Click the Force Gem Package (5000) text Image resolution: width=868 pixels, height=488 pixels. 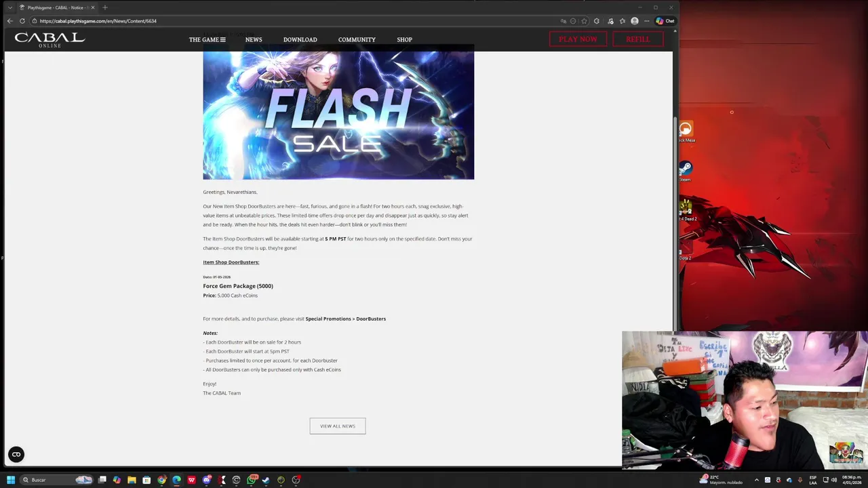(x=238, y=286)
